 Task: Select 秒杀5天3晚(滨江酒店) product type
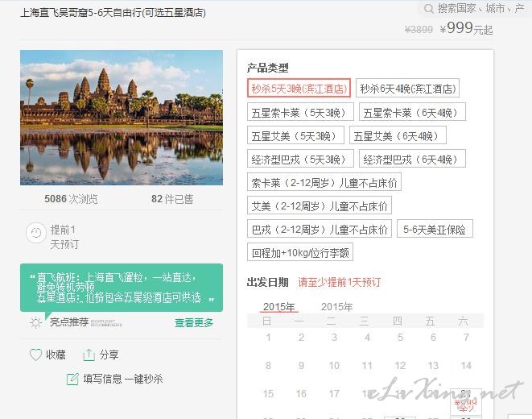(299, 89)
